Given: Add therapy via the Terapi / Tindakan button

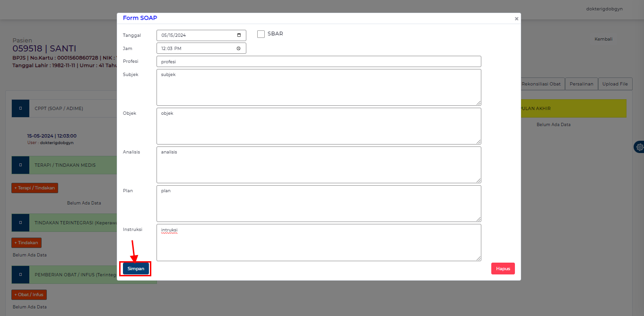Looking at the screenshot, I should pos(35,188).
